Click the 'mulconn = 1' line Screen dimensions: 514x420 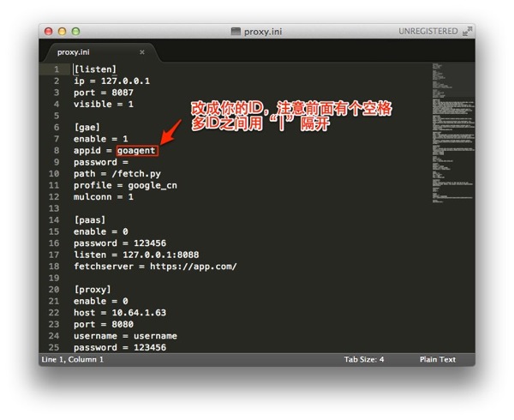pyautogui.click(x=104, y=197)
